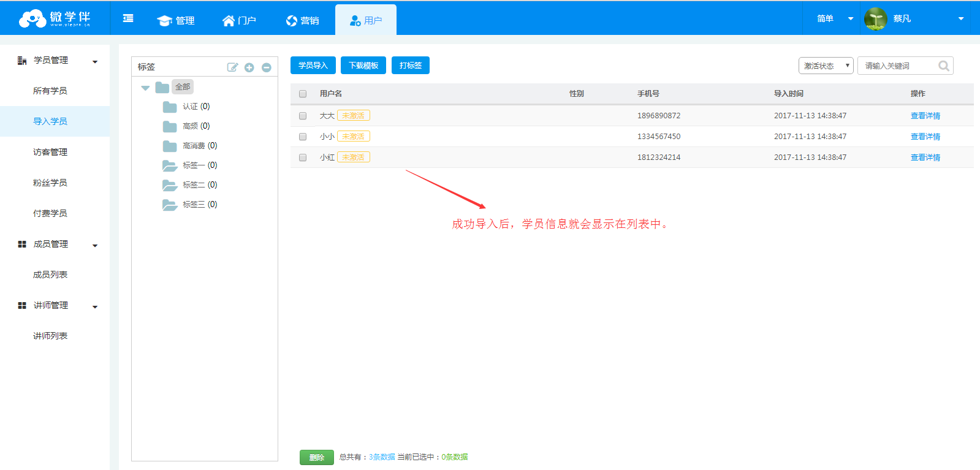The image size is (980, 470).
Task: Click the user avatar picture
Action: pyautogui.click(x=876, y=19)
